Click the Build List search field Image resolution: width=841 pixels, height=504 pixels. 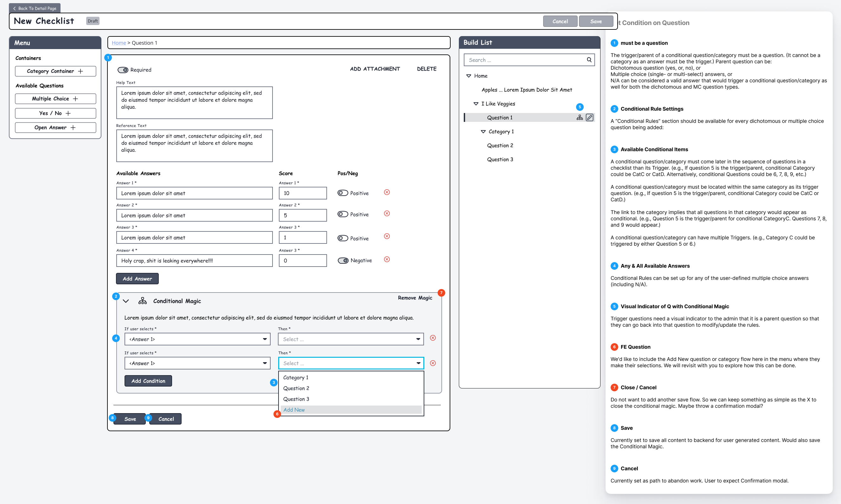click(529, 60)
